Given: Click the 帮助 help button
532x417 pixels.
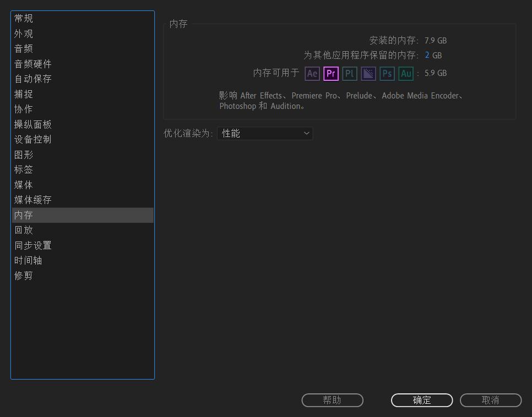Looking at the screenshot, I should (332, 400).
